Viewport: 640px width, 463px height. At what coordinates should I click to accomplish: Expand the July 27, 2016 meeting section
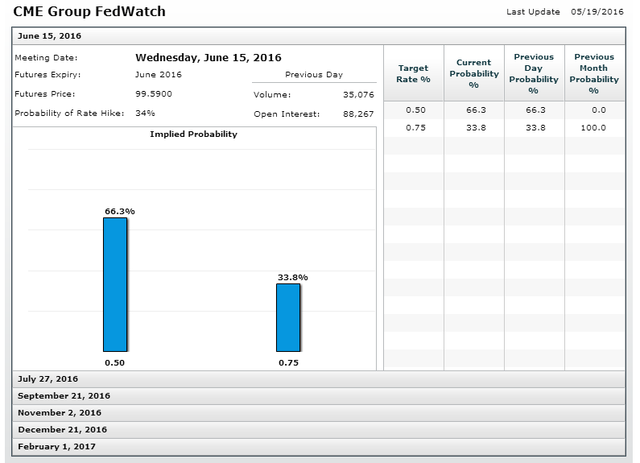(x=48, y=379)
